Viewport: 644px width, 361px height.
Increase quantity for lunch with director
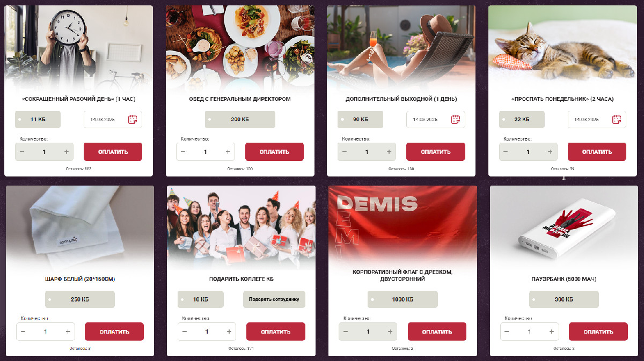point(228,152)
